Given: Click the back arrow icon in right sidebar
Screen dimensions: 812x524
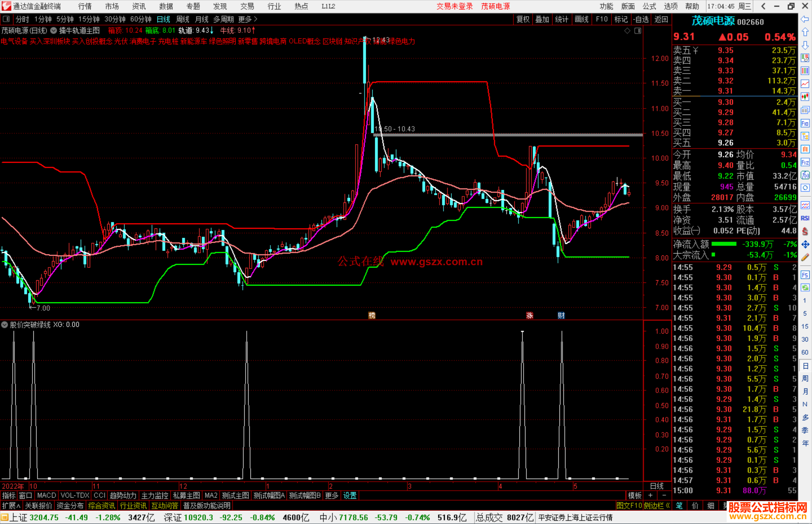Looking at the screenshot, I should [805, 19].
